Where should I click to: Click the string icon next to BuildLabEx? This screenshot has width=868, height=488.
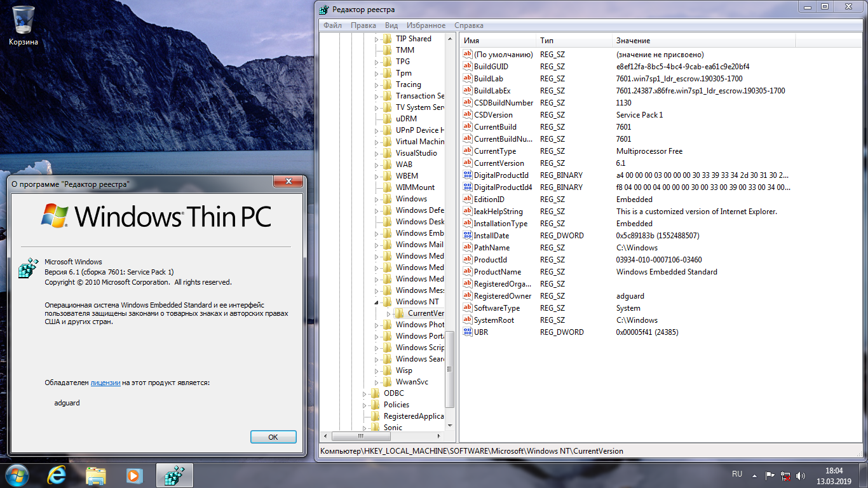tap(468, 91)
